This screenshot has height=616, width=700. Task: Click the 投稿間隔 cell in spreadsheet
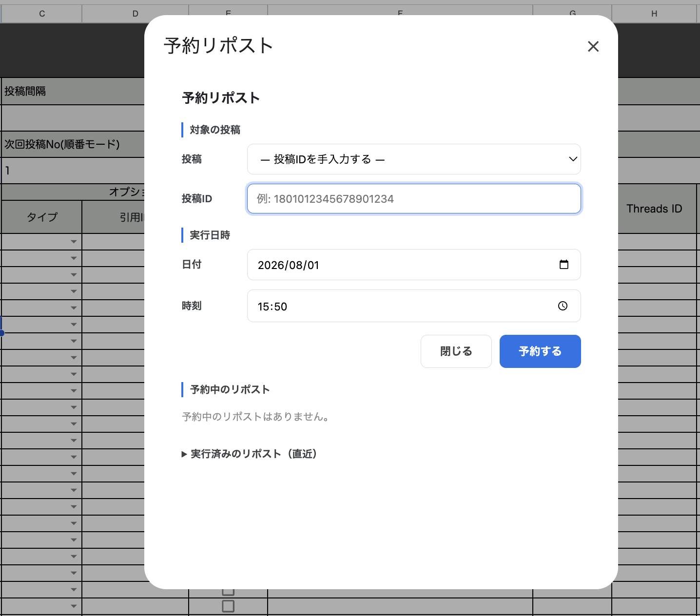73,91
